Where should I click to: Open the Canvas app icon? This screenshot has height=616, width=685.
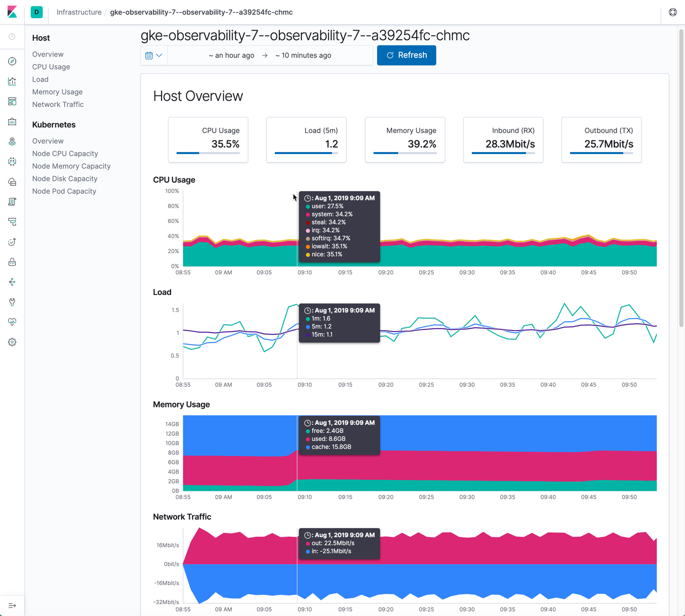[x=12, y=121]
